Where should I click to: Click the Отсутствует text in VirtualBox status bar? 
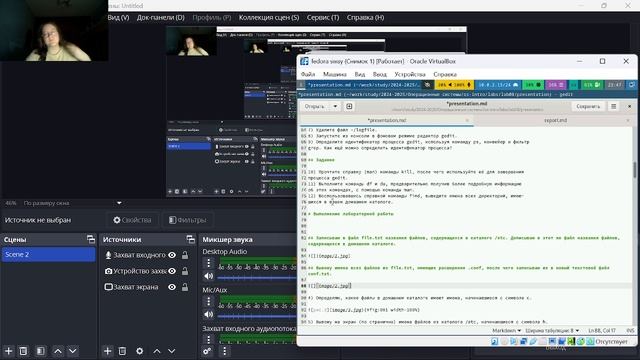611,342
